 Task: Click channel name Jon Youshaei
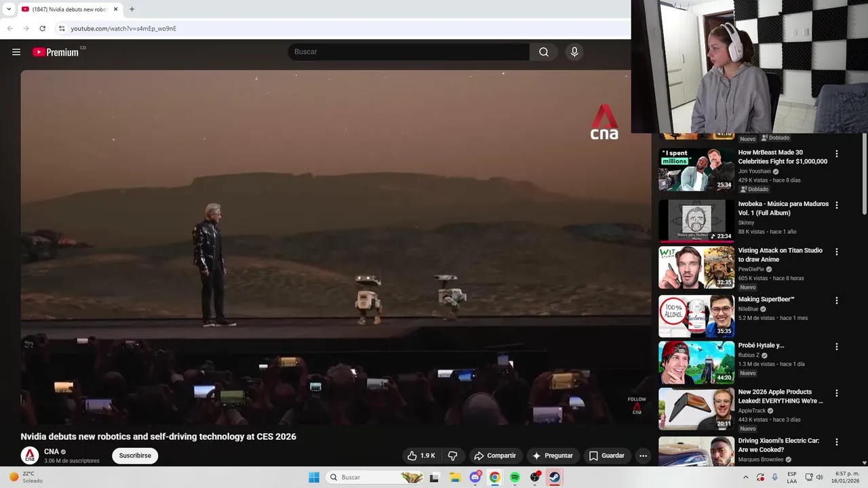click(755, 171)
